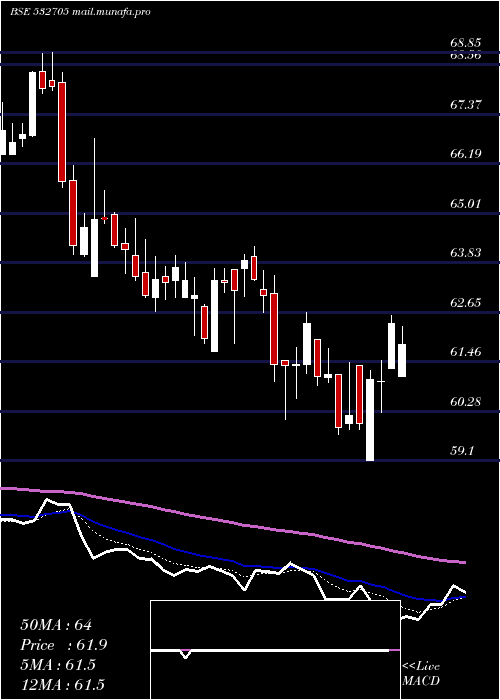The width and height of the screenshot is (500, 700).
Task: Click the 65.01 price level label
Action: click(466, 204)
